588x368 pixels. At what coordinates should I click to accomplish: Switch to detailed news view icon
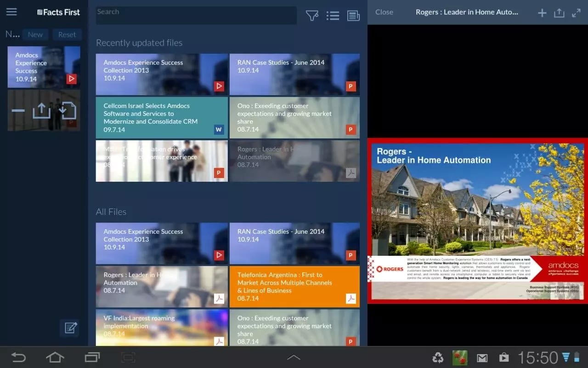(353, 16)
